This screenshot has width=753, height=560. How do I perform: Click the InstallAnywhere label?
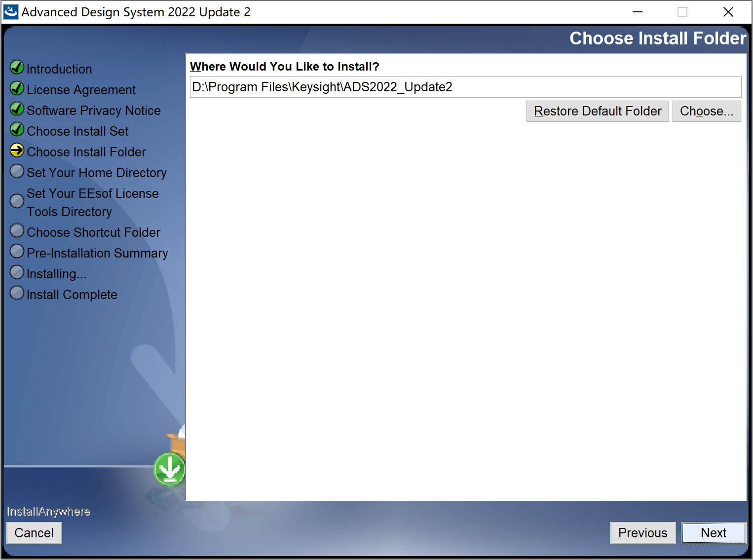(49, 512)
